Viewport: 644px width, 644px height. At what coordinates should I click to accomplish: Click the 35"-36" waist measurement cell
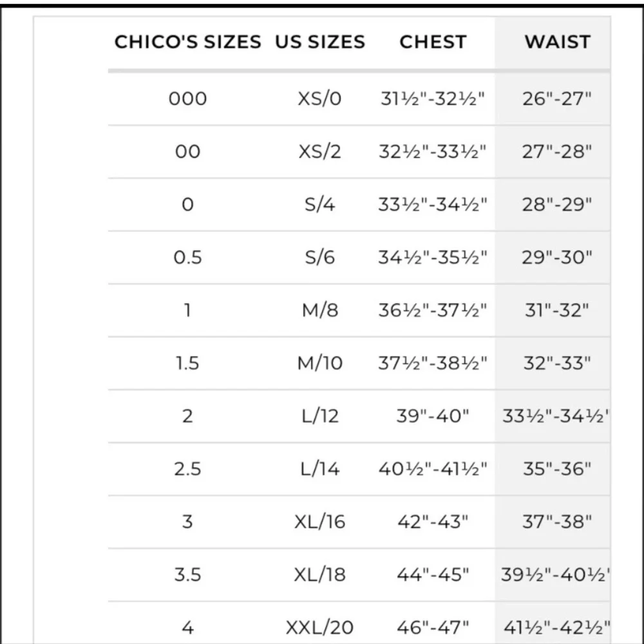pyautogui.click(x=557, y=469)
